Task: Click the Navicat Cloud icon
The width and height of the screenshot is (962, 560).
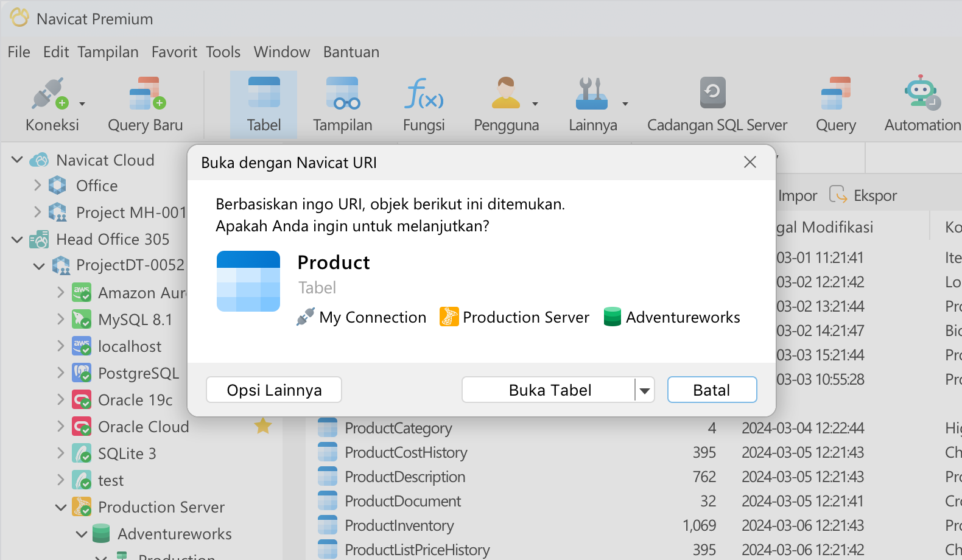Action: tap(40, 160)
